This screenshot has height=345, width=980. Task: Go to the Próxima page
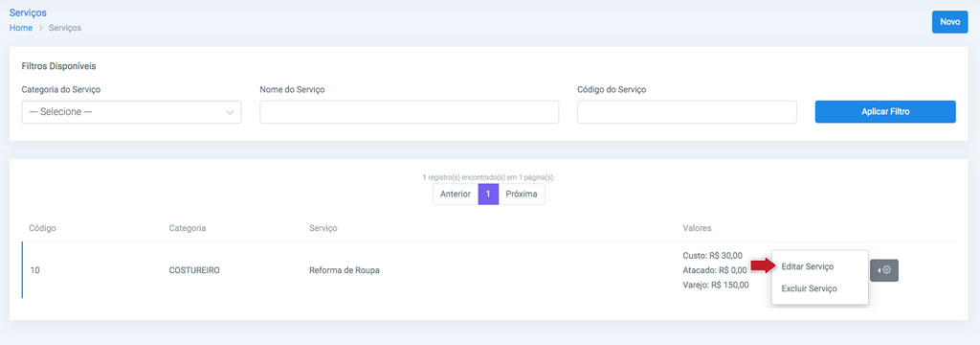(522, 195)
